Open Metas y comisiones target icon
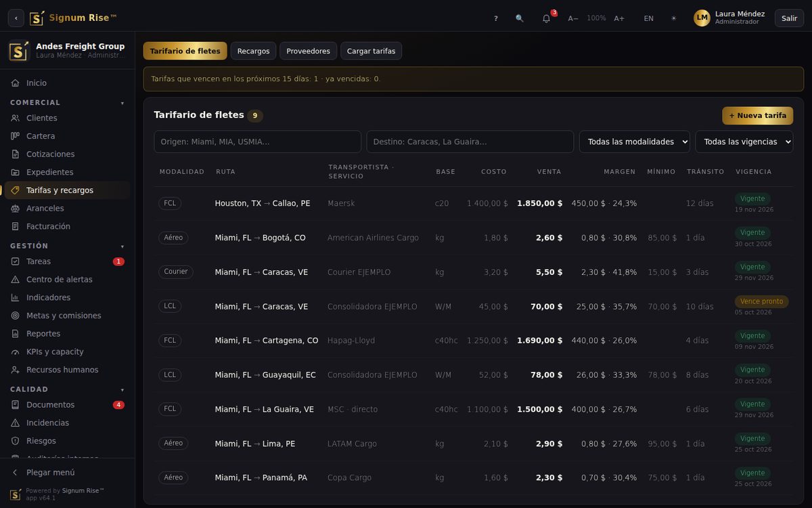This screenshot has width=812, height=508. (15, 316)
